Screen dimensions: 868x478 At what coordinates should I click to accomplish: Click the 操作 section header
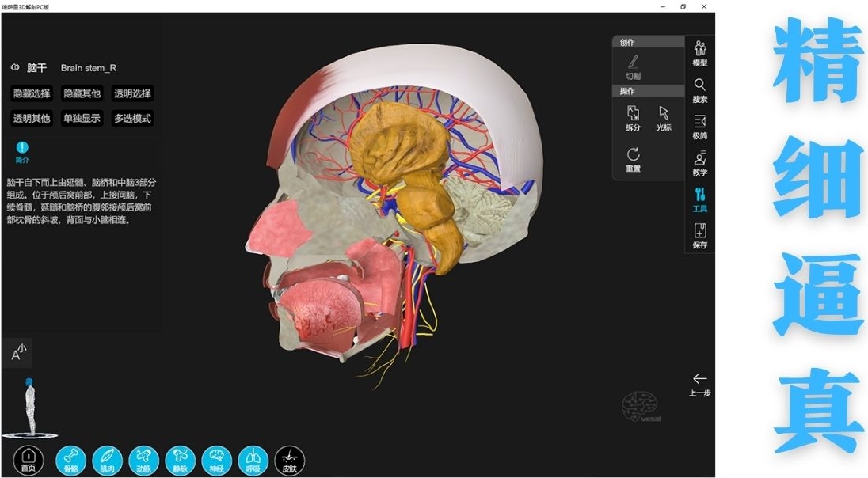tap(649, 91)
